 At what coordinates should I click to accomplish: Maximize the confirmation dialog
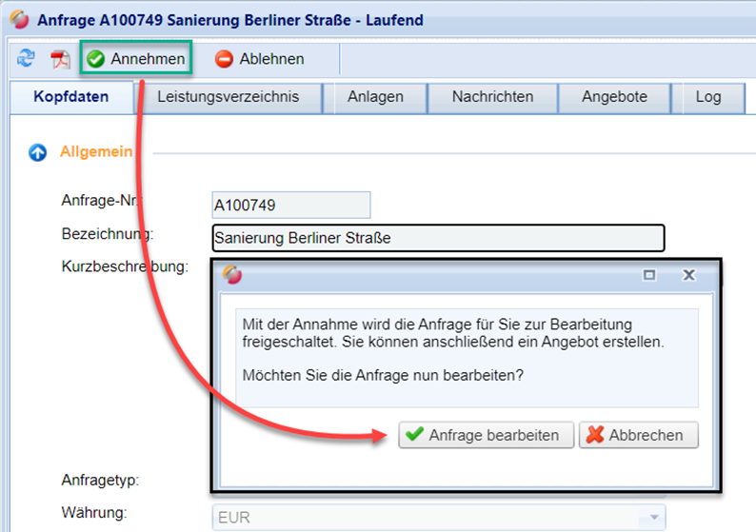[649, 275]
